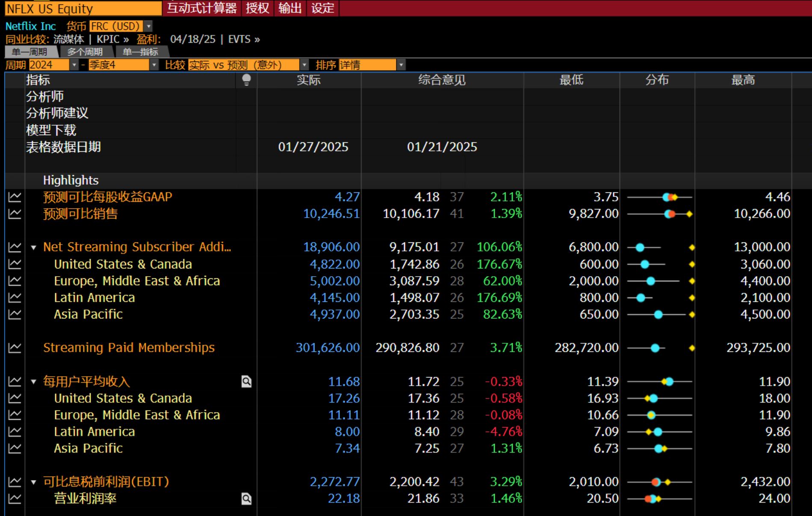Open the 周期 year 2024 dropdown

(74, 65)
